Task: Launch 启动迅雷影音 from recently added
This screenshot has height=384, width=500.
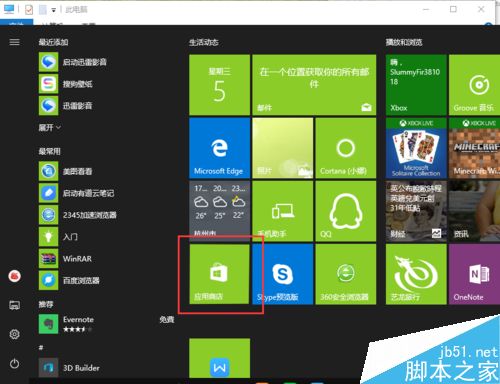Action: point(73,62)
